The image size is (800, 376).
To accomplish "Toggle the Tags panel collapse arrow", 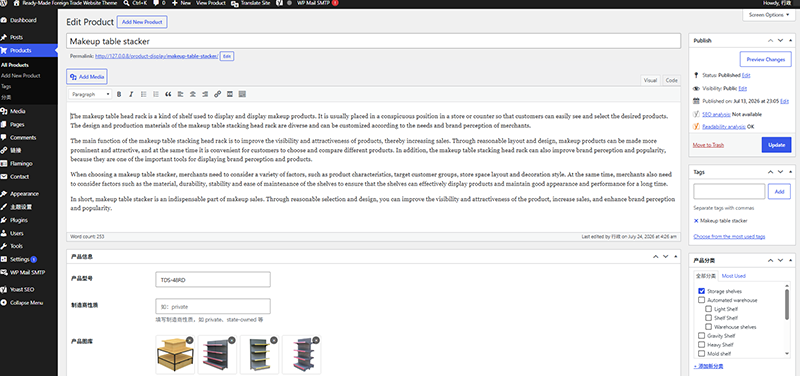I will [791, 172].
